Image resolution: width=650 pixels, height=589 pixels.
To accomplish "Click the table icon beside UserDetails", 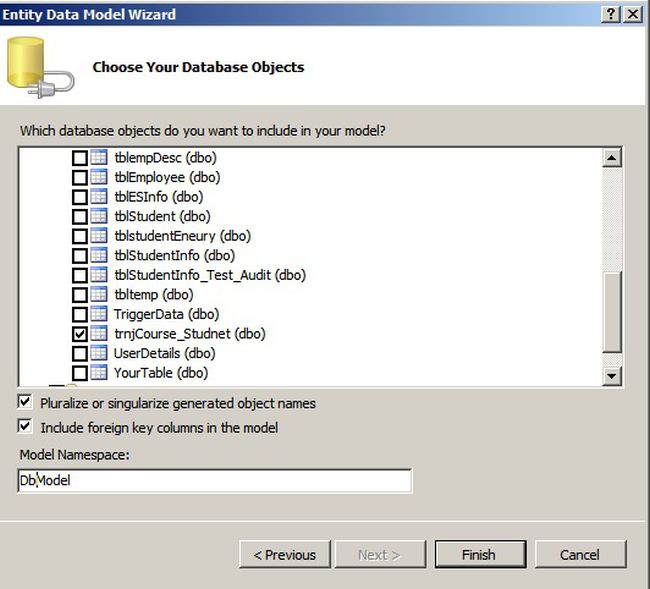I will click(99, 353).
